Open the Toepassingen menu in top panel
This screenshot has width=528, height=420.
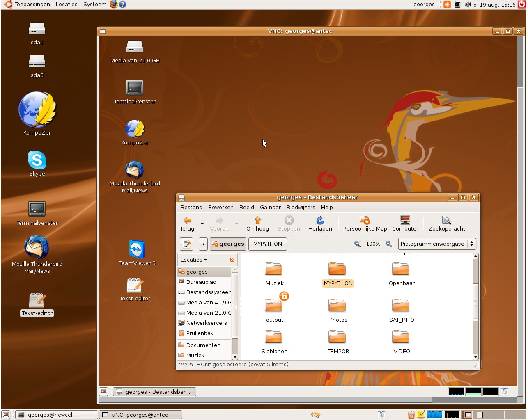pyautogui.click(x=32, y=5)
